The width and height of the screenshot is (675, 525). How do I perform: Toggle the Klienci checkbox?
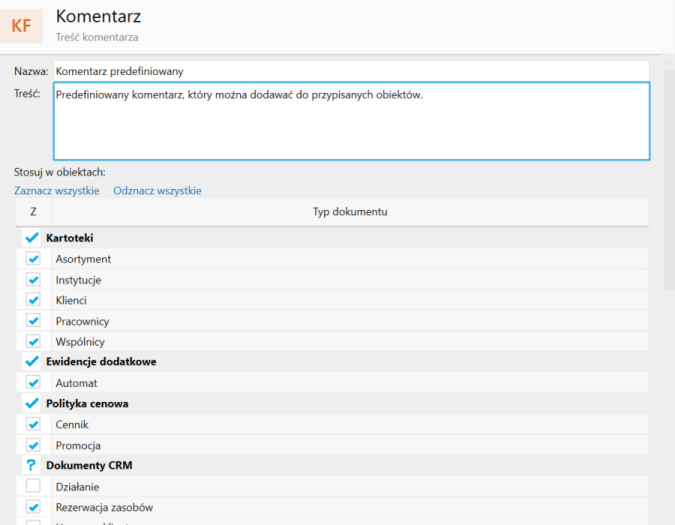tap(33, 300)
